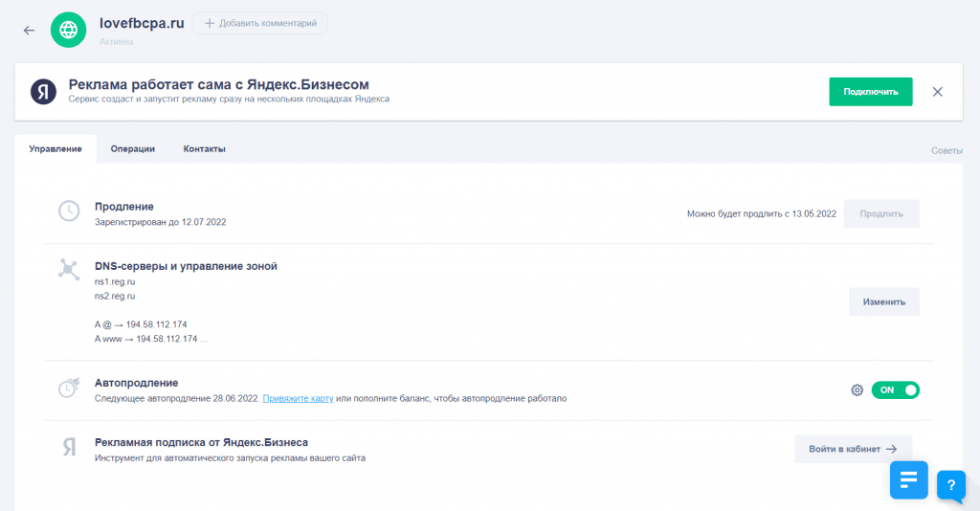Open the blue chat messages widget
Screen dimensions: 980x511
(x=909, y=479)
